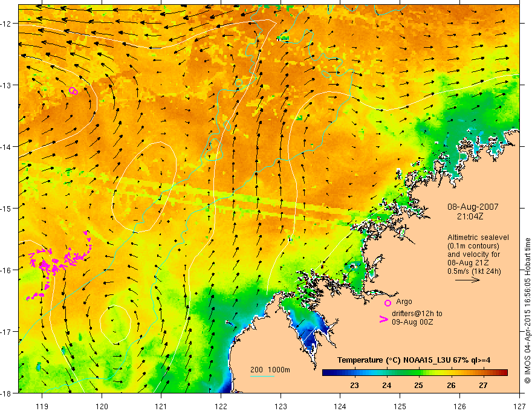The height and width of the screenshot is (411, 532).
Task: Click the longitude axis label 127
Action: click(519, 406)
